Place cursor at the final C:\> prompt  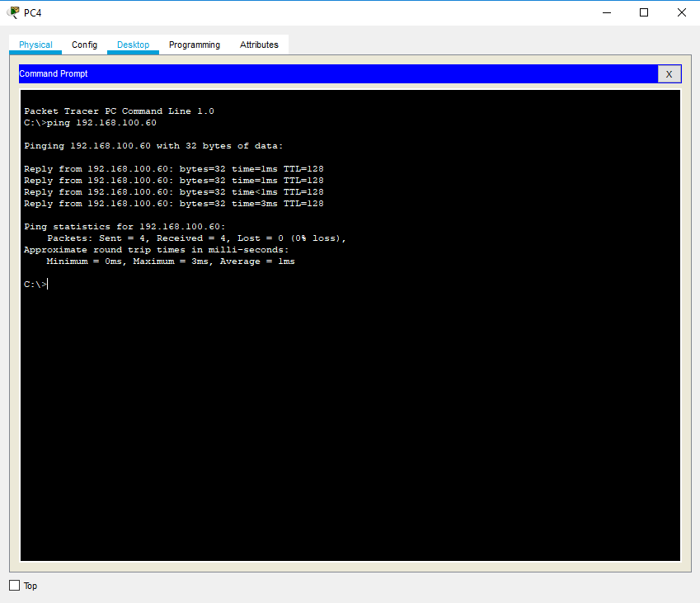(x=48, y=285)
